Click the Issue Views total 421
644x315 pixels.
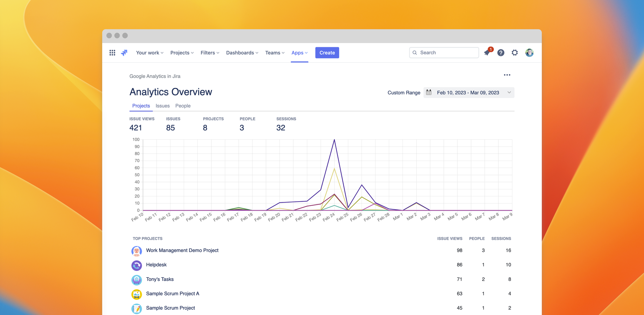pyautogui.click(x=136, y=128)
